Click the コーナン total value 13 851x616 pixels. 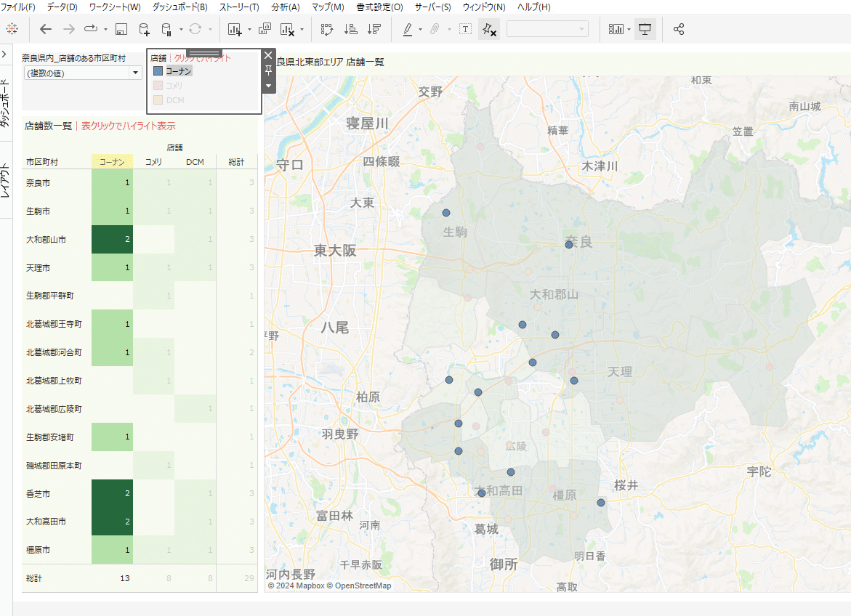click(125, 578)
